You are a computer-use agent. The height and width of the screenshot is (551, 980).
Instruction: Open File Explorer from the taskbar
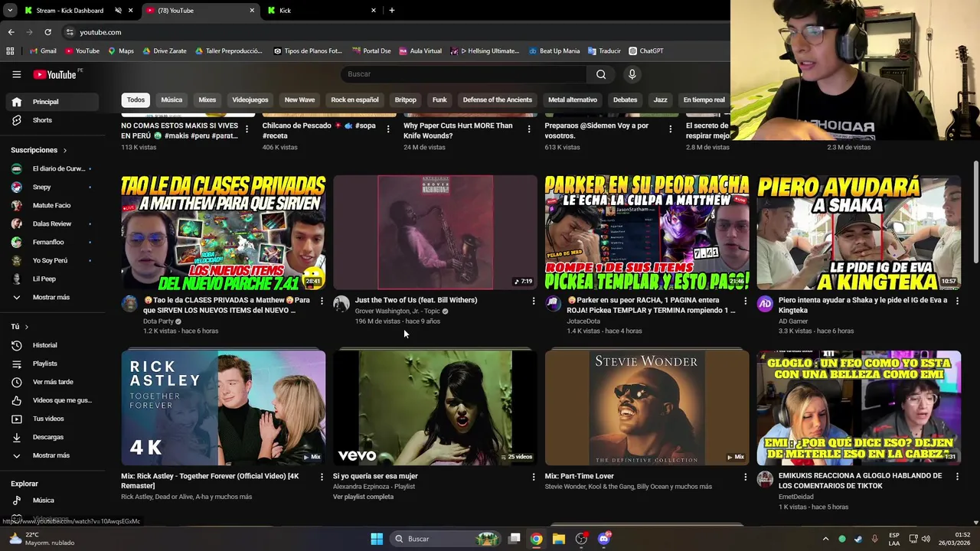pyautogui.click(x=559, y=539)
